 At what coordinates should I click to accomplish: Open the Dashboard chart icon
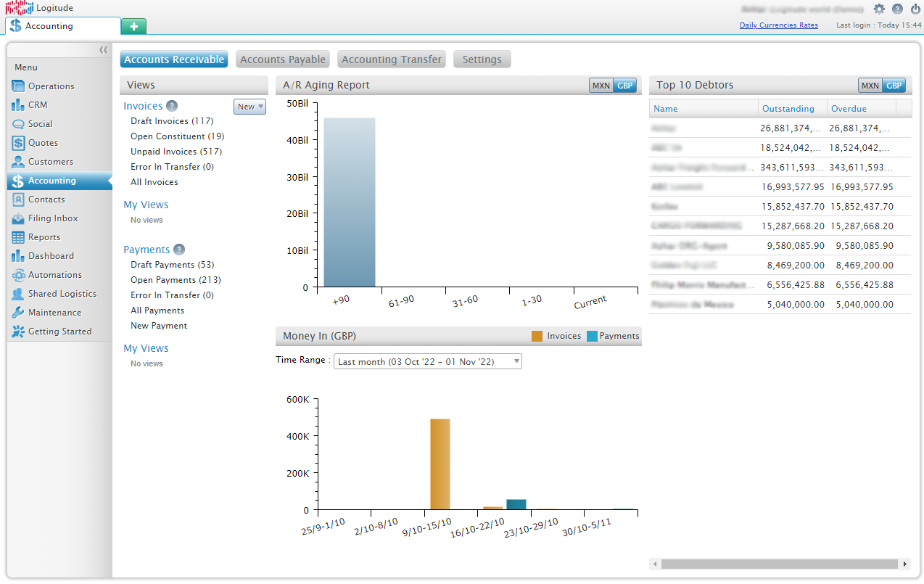point(18,255)
